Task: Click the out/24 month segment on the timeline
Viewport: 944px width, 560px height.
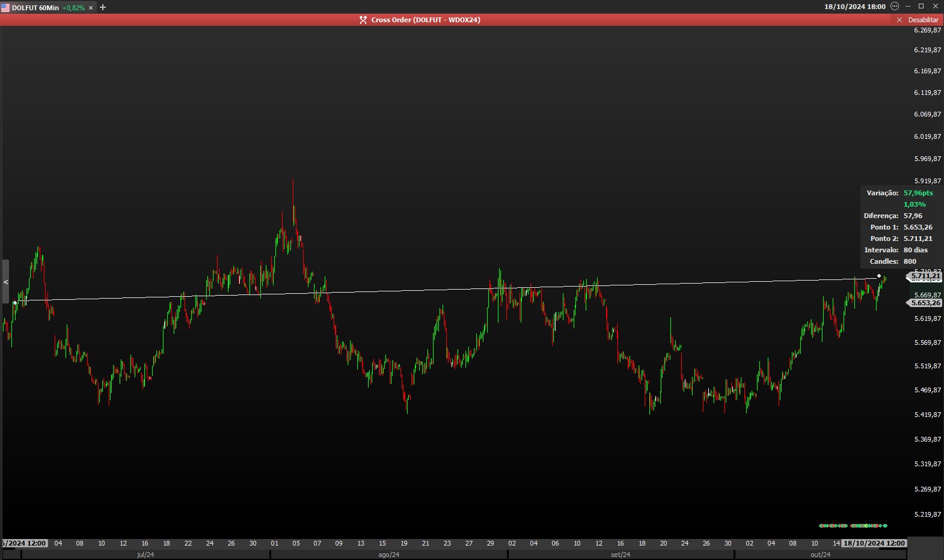Action: pyautogui.click(x=820, y=555)
